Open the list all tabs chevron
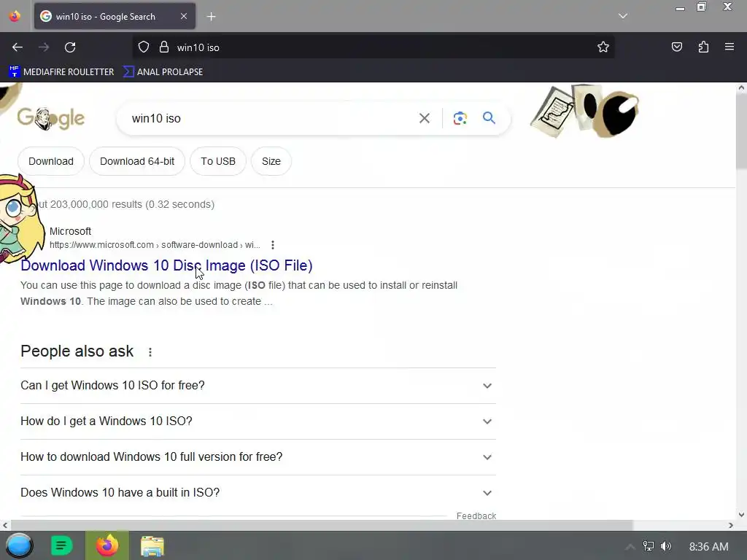 [x=623, y=16]
